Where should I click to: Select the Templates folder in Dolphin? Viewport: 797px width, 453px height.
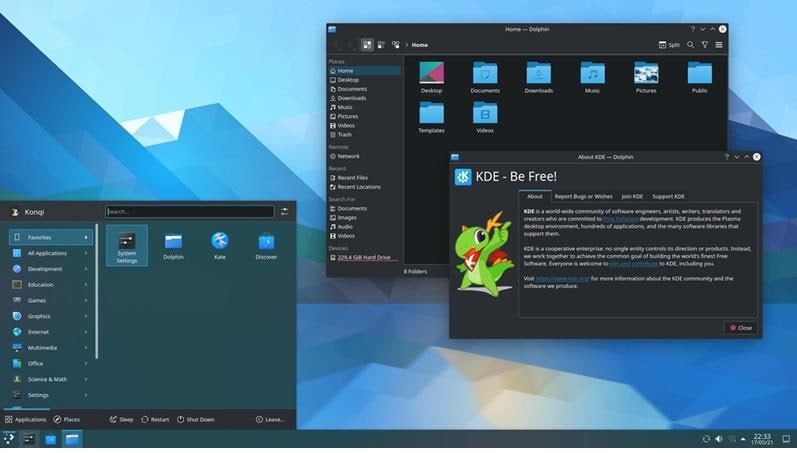point(432,117)
